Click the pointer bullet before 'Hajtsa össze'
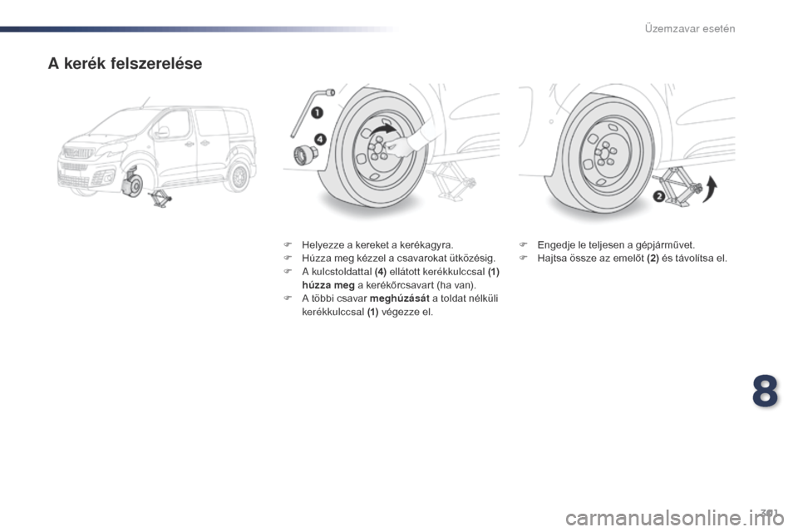The image size is (798, 532). tap(522, 259)
